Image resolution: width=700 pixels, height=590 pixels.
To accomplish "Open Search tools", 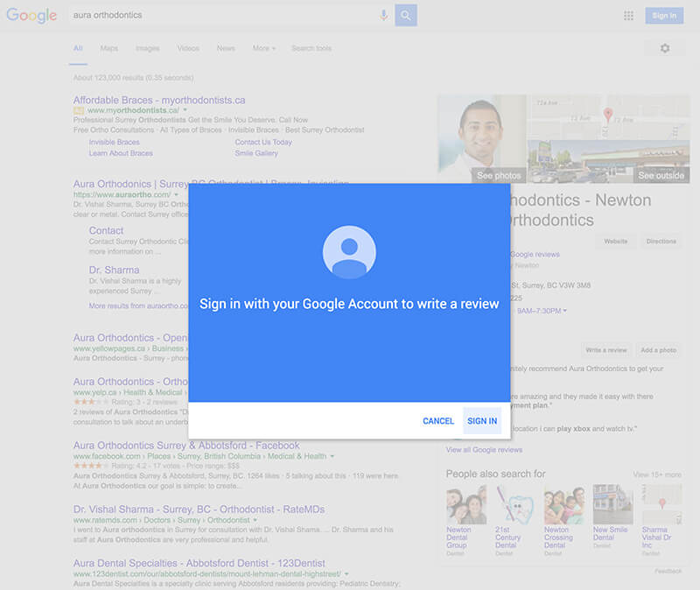I will tap(311, 48).
